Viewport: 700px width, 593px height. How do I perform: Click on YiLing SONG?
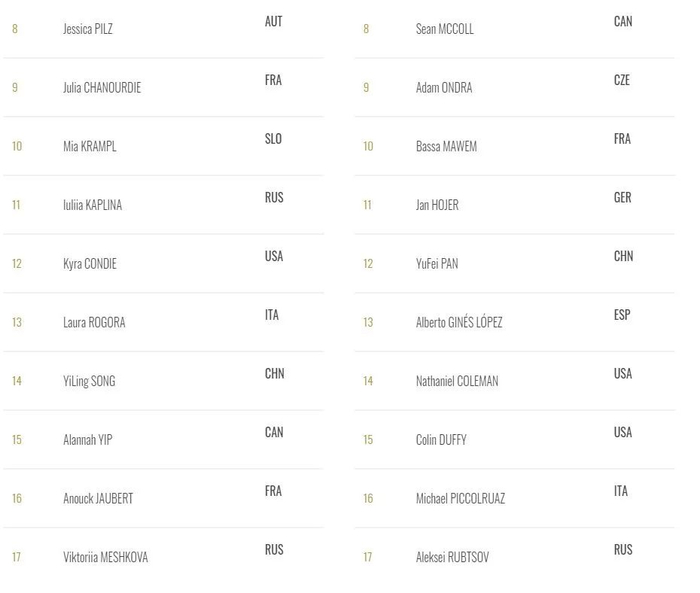click(x=89, y=381)
